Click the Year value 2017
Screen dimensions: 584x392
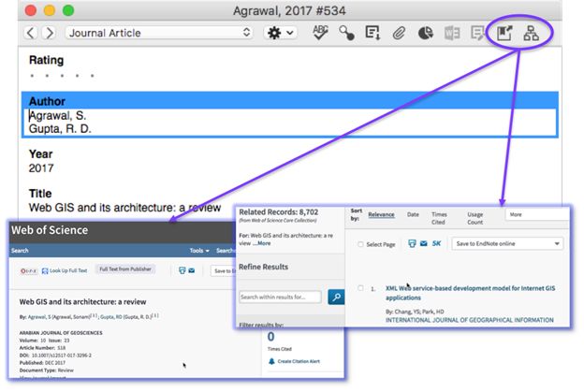(41, 168)
